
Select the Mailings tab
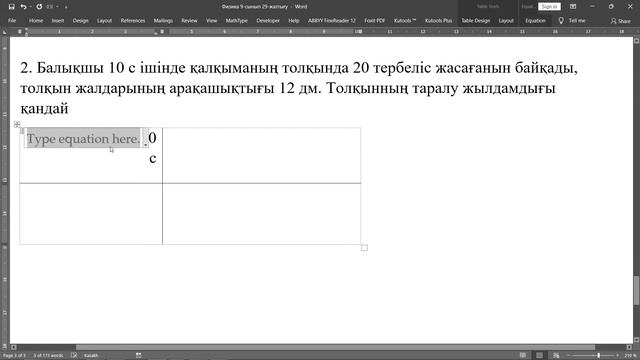[x=163, y=20]
